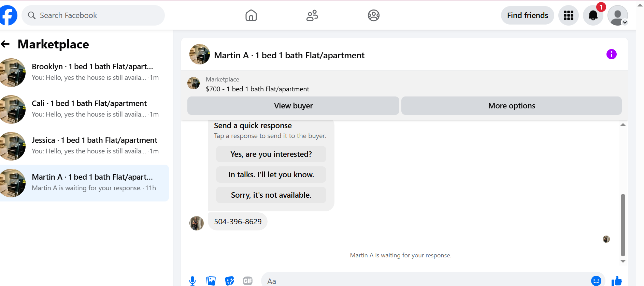Open conversation info purple icon

tap(612, 54)
